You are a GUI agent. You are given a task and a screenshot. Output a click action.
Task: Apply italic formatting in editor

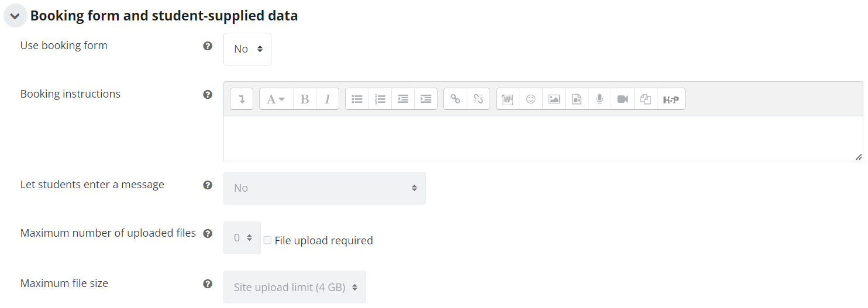pyautogui.click(x=328, y=99)
